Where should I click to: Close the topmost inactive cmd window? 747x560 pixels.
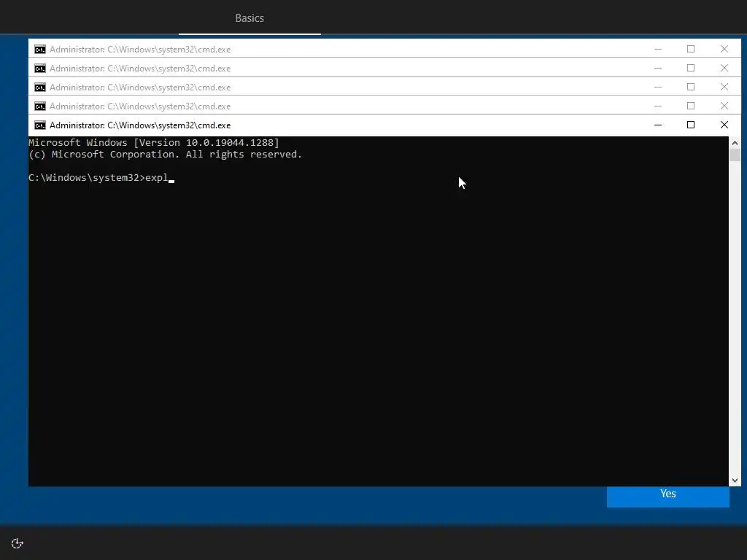(724, 49)
